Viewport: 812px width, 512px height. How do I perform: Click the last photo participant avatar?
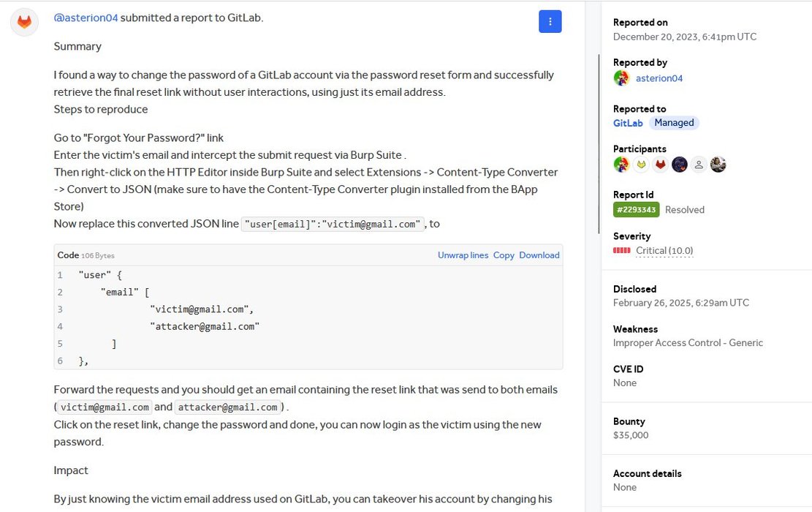(x=718, y=165)
